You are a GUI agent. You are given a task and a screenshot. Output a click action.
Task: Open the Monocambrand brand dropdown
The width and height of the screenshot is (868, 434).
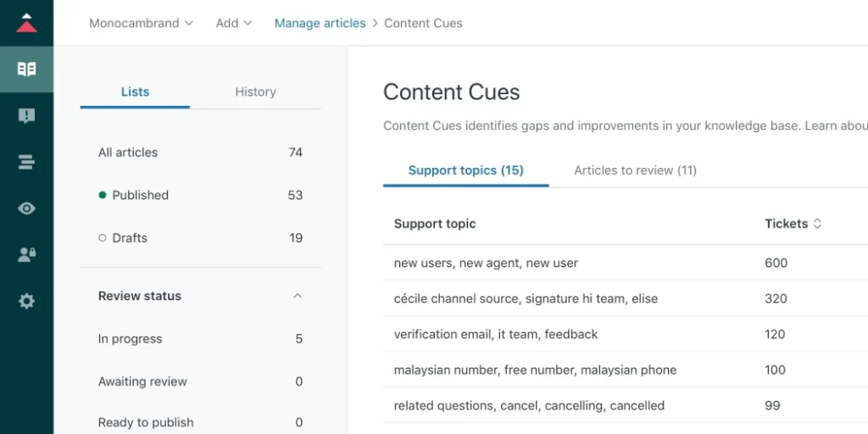[x=141, y=23]
